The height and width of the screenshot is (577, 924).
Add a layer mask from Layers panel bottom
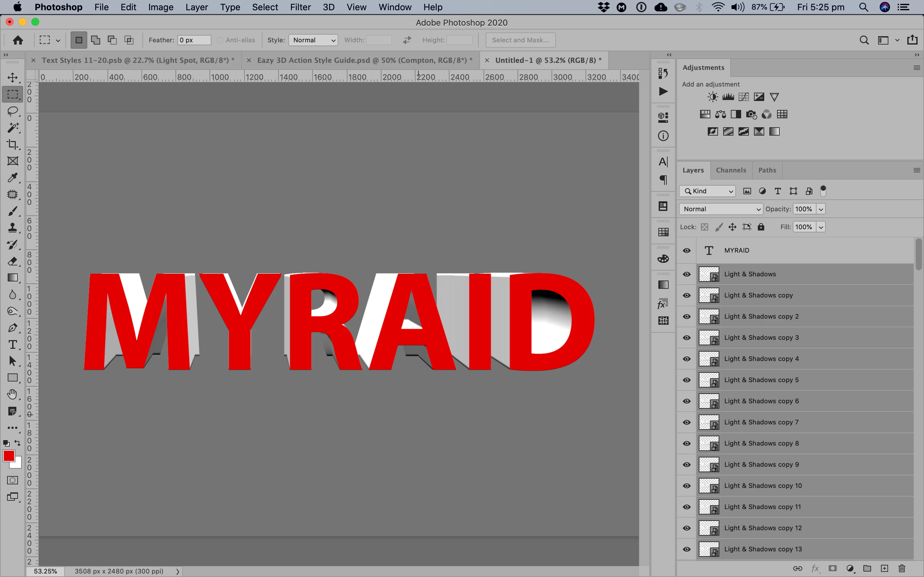pos(833,569)
